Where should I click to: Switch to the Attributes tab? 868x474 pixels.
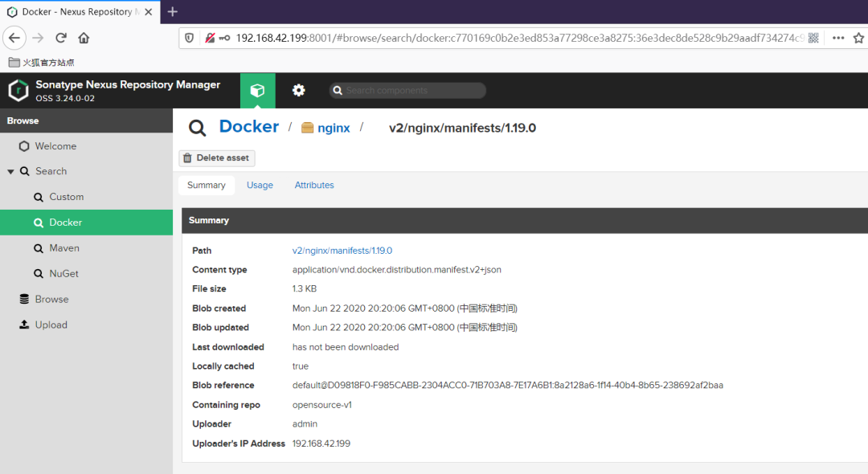pyautogui.click(x=314, y=186)
